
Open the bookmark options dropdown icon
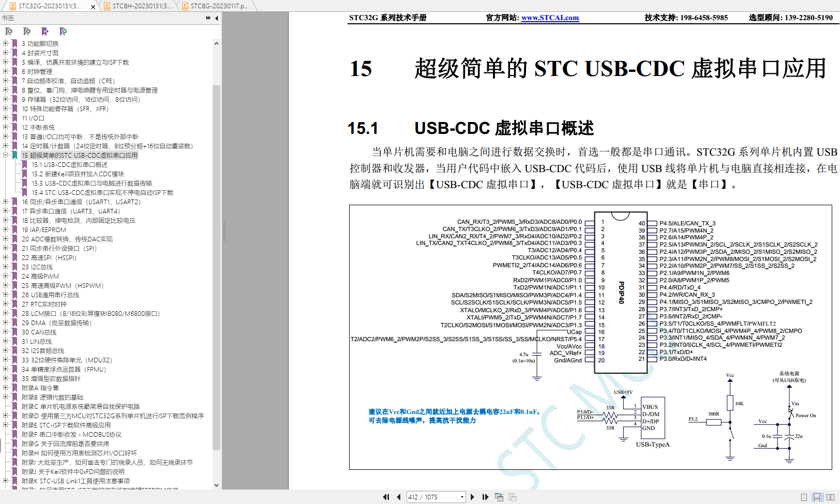point(63,32)
